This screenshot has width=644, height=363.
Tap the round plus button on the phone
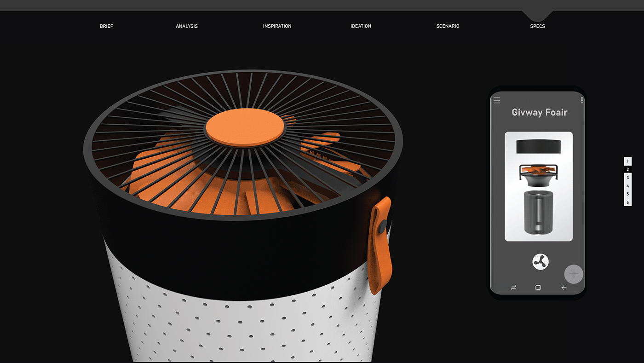click(574, 274)
